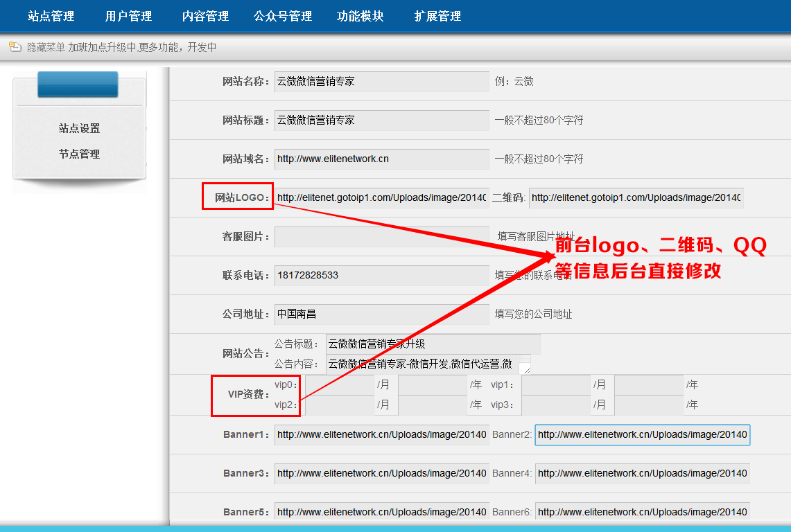Open the 站点管理 menu
This screenshot has width=791, height=532.
pyautogui.click(x=51, y=16)
